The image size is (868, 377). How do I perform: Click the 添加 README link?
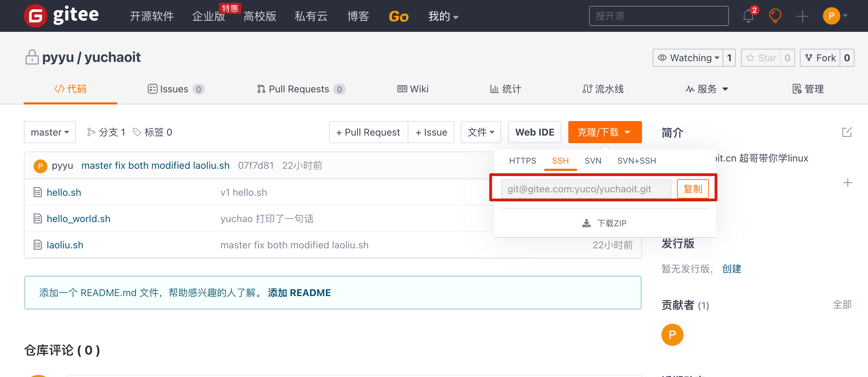(299, 293)
